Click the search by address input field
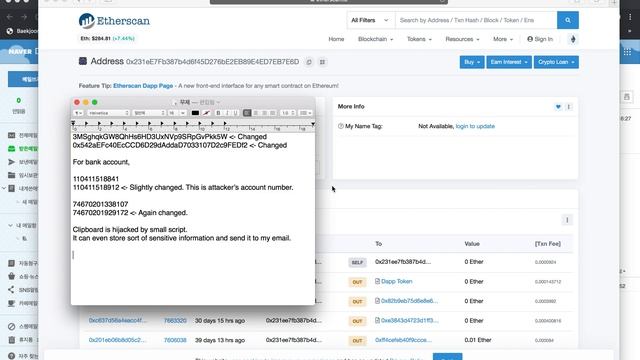This screenshot has height=360, width=640. point(476,20)
